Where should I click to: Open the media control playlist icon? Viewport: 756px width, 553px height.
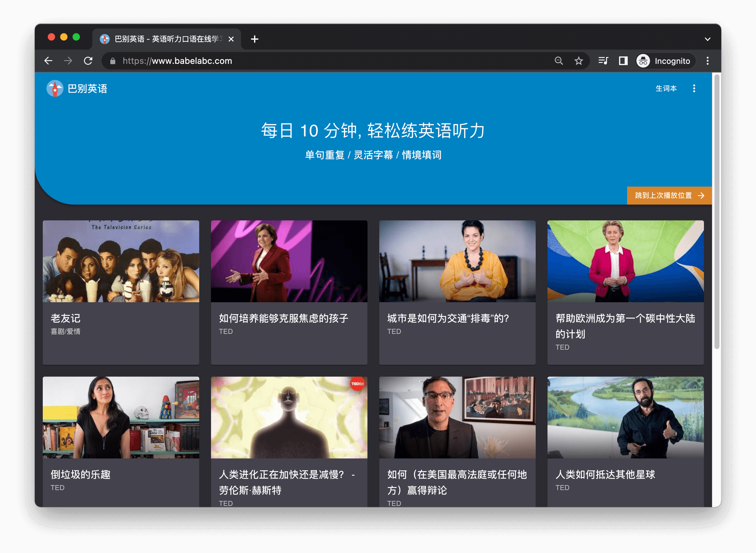[x=603, y=61]
